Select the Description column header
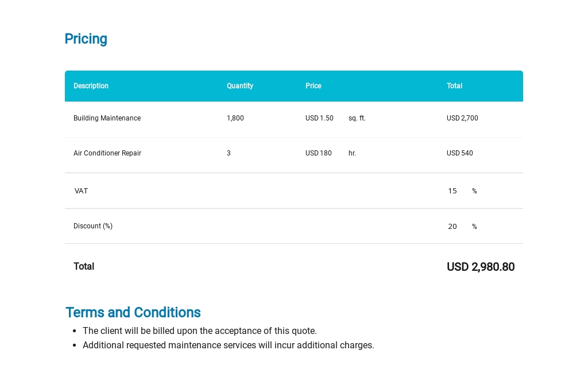The image size is (588, 381). click(x=91, y=86)
